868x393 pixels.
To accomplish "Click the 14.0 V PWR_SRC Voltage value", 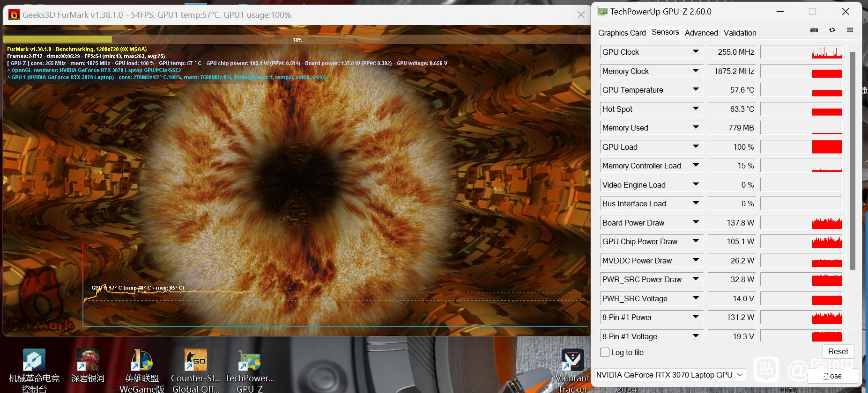I will click(x=731, y=298).
